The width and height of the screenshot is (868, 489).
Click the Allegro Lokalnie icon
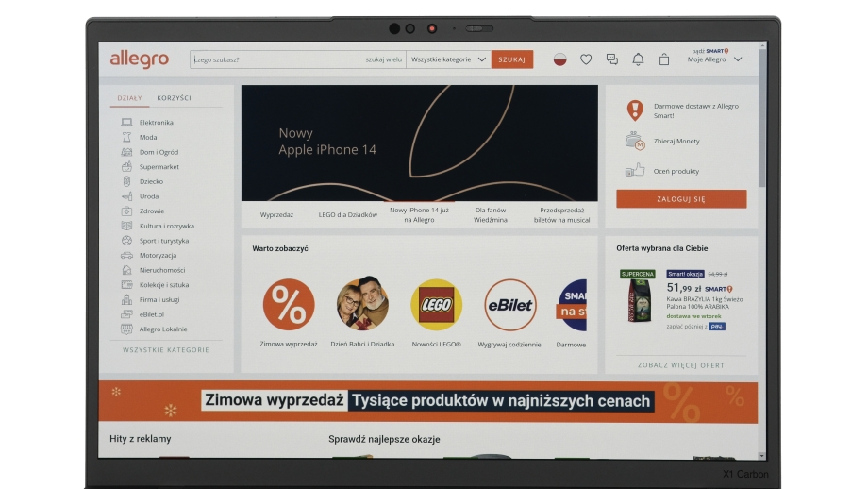coord(126,329)
